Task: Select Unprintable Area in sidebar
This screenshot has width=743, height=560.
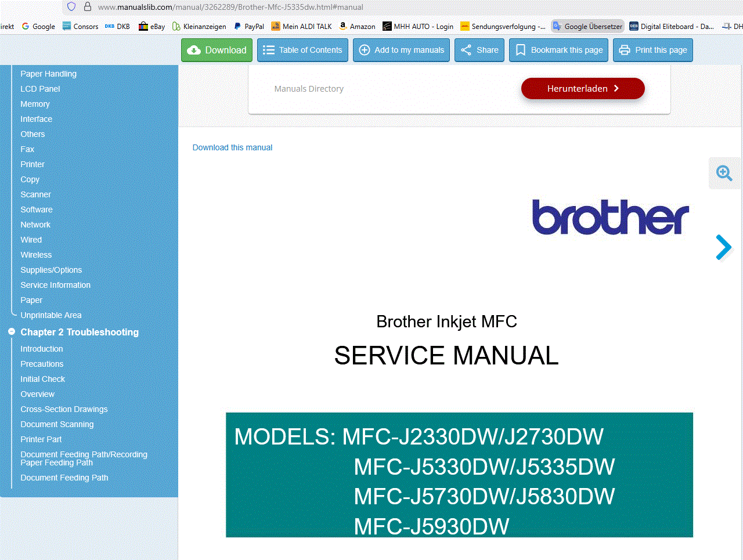Action: click(51, 315)
